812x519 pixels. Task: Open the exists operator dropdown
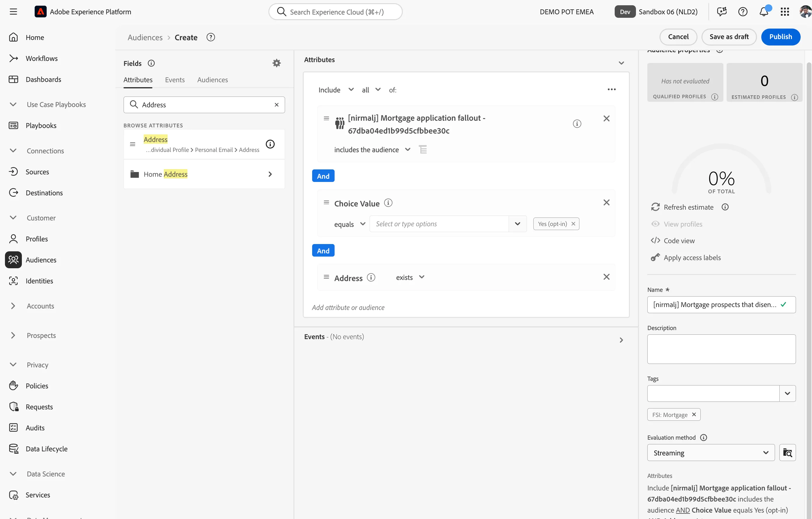[x=410, y=277]
